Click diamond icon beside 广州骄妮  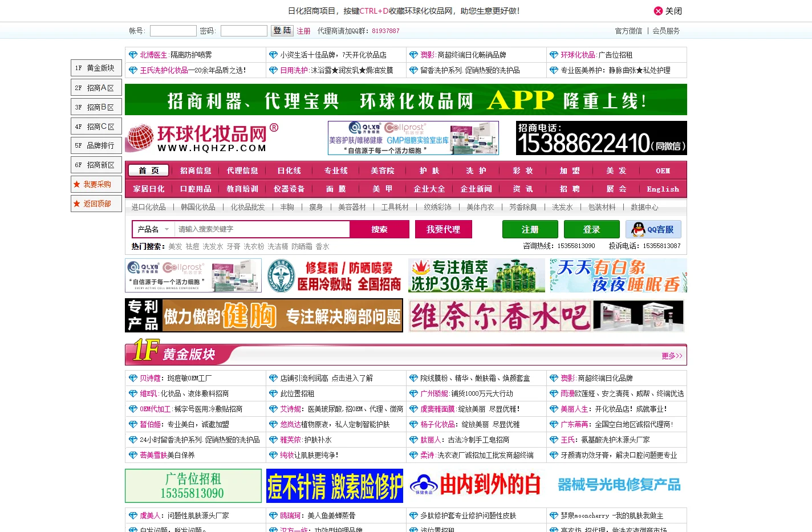413,393
